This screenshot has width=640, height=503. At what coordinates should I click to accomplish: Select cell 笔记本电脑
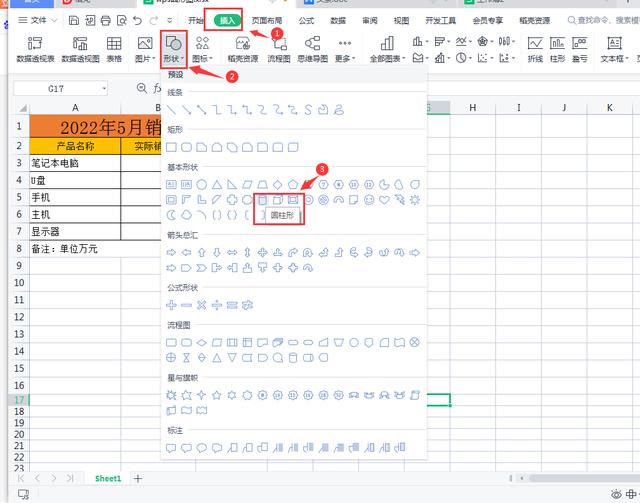click(x=75, y=163)
